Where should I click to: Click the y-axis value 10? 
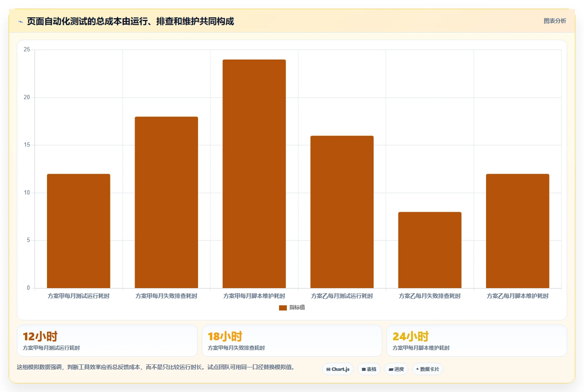[x=27, y=193]
